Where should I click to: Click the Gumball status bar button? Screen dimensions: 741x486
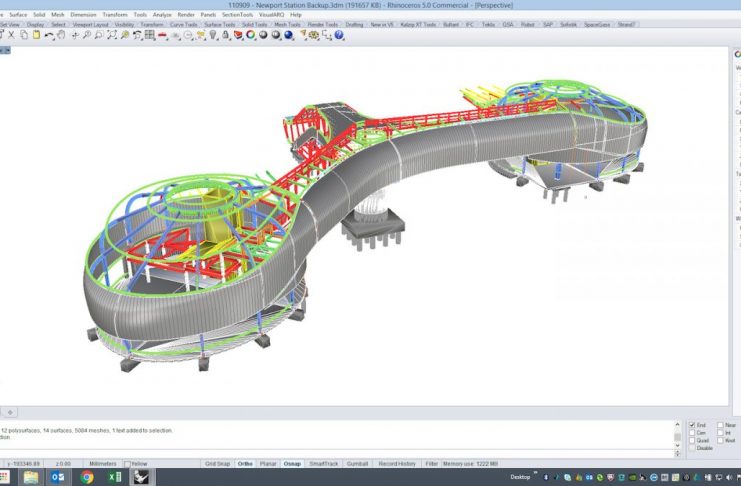[x=357, y=464]
